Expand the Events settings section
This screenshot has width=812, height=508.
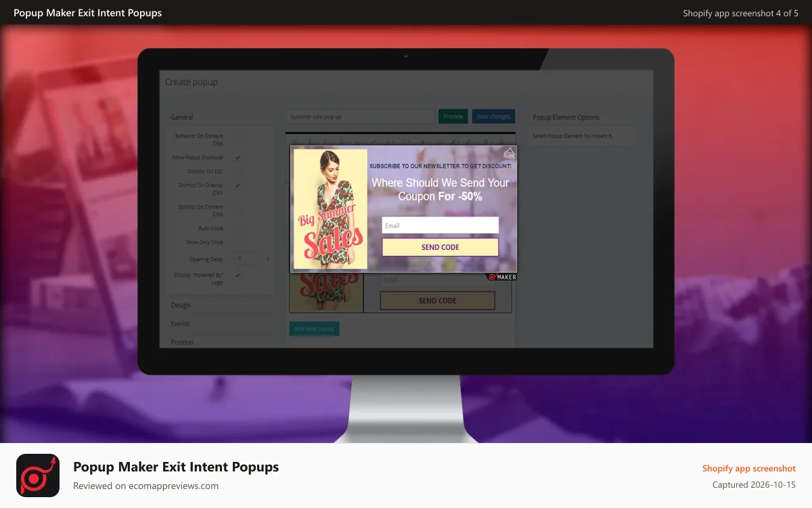point(221,324)
